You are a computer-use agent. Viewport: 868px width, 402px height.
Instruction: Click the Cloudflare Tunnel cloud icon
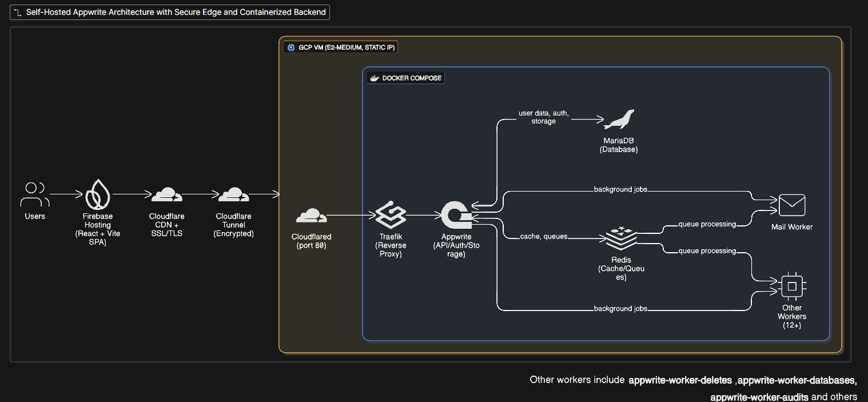click(233, 195)
